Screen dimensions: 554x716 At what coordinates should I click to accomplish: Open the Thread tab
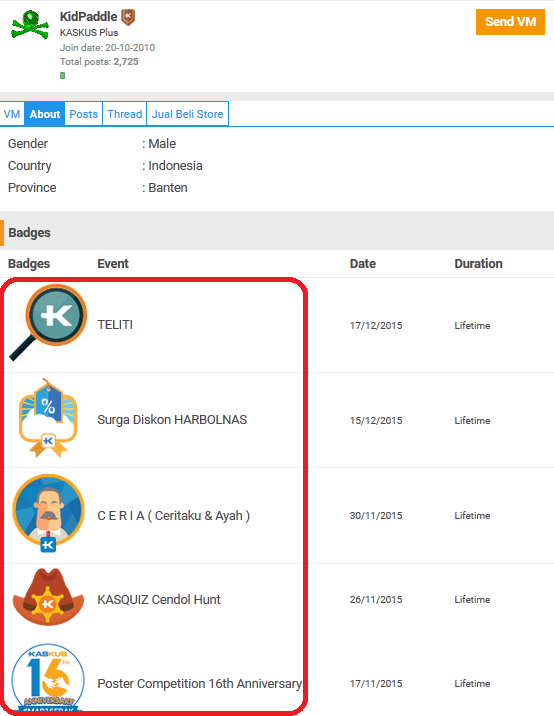125,114
